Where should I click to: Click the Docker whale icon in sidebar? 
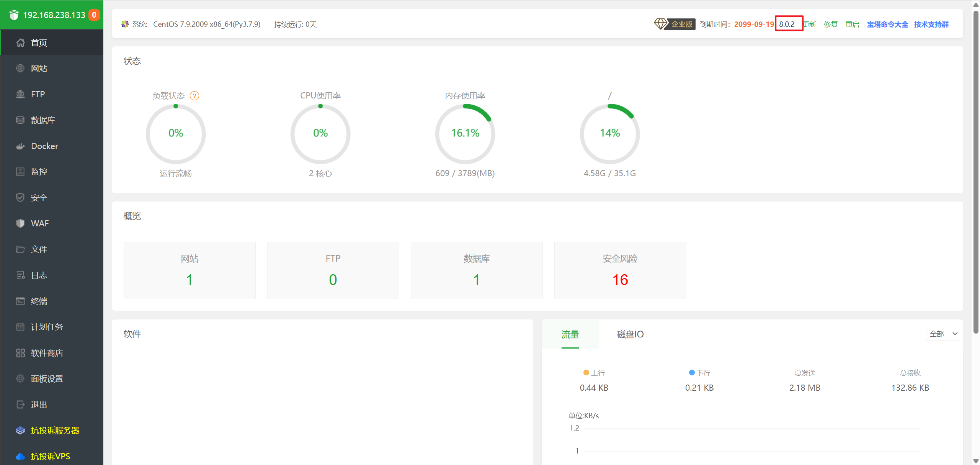tap(20, 146)
